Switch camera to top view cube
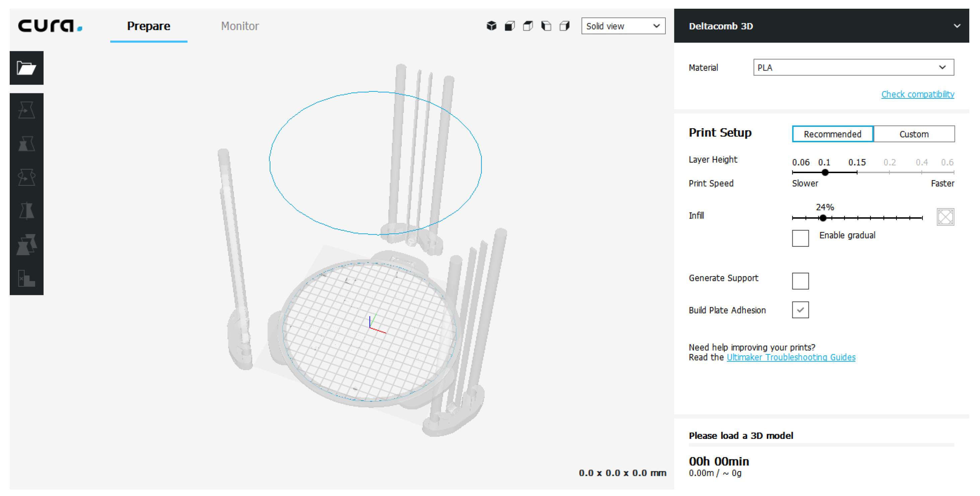 (528, 26)
